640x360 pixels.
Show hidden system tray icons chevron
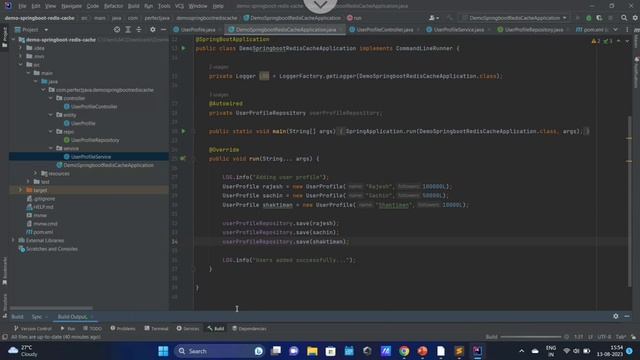point(521,351)
